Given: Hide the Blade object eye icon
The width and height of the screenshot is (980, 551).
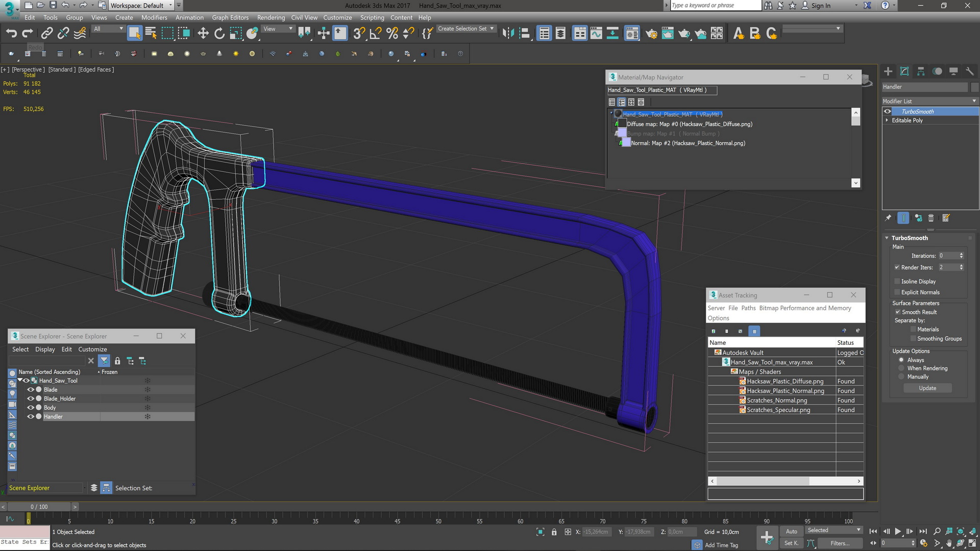Looking at the screenshot, I should tap(31, 390).
